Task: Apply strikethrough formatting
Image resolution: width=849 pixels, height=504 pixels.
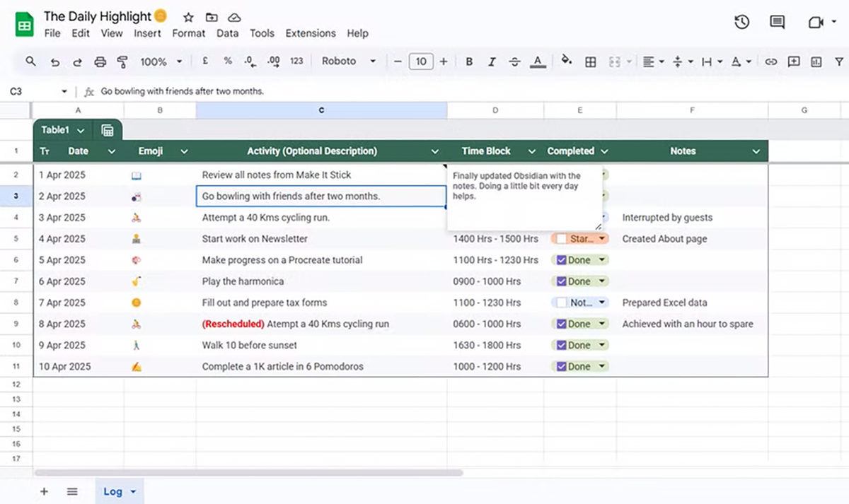Action: click(x=514, y=61)
